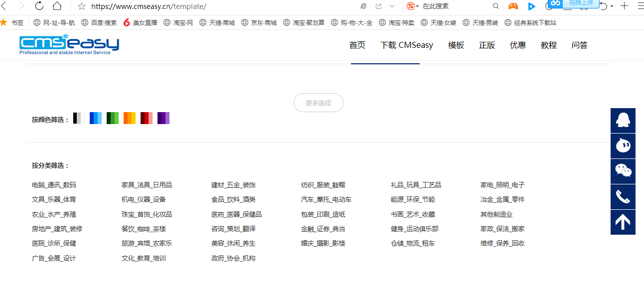Viewport: 644px width, 293px height.
Task: Expand the dropdown arrow next to share icon
Action: [392, 6]
